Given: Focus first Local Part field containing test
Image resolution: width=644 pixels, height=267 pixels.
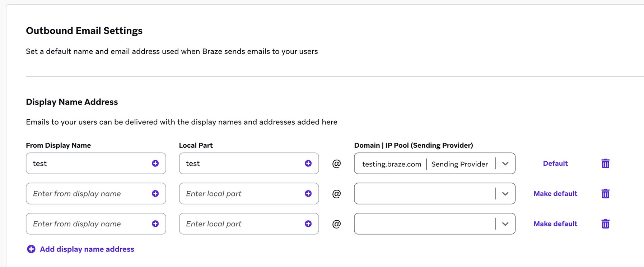Looking at the screenshot, I should pyautogui.click(x=249, y=164).
